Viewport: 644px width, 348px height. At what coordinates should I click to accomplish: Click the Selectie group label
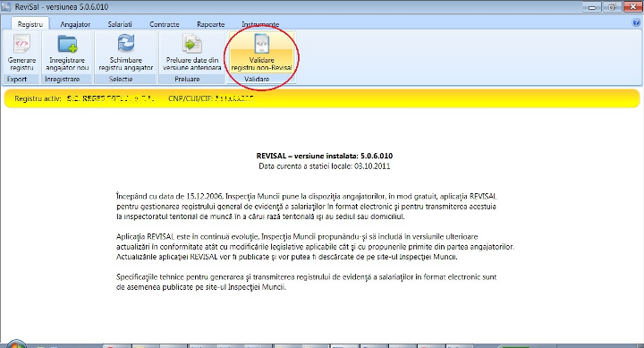[x=121, y=79]
